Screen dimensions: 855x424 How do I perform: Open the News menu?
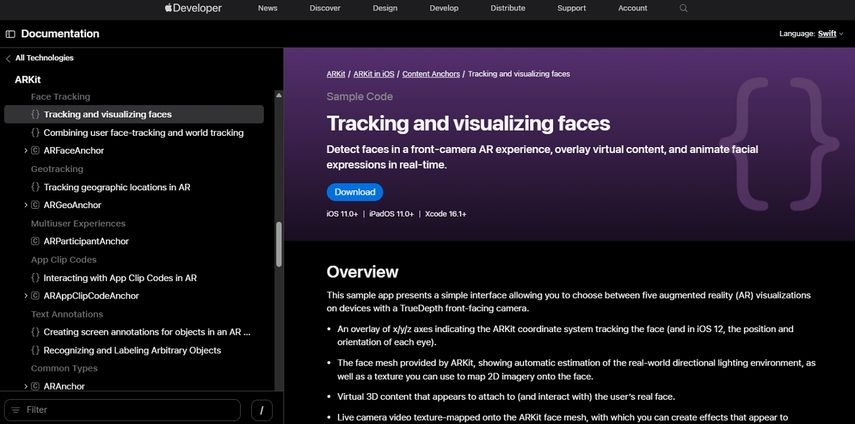(x=268, y=8)
